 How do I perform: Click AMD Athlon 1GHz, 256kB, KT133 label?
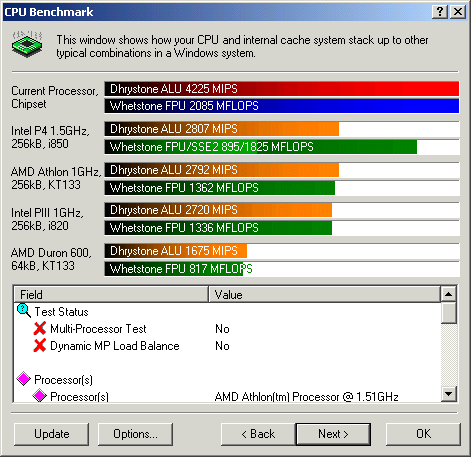pos(56,178)
